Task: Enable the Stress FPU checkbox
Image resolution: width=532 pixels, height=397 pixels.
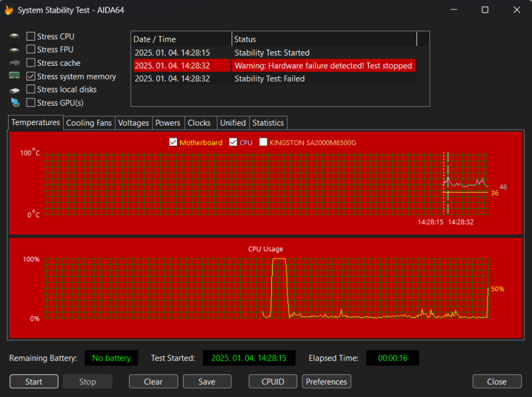Action: (31, 49)
